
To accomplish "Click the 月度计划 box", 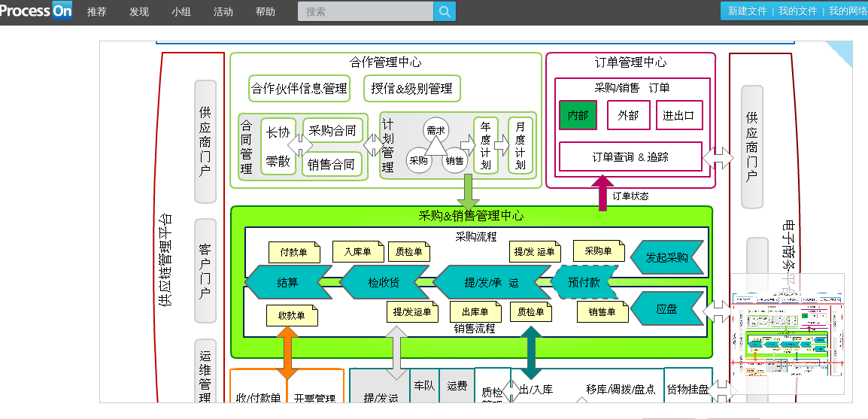I will (520, 146).
